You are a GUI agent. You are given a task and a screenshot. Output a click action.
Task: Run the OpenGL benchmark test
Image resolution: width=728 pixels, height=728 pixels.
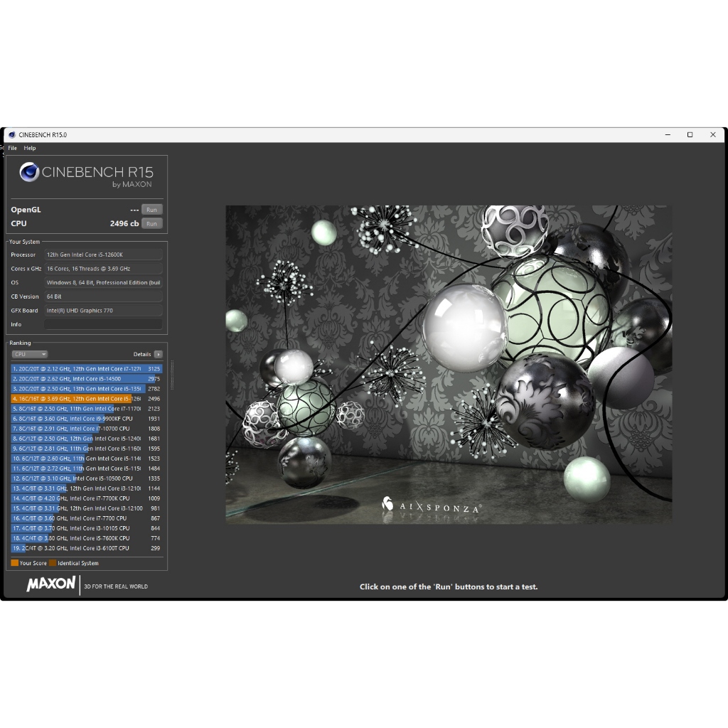(151, 210)
